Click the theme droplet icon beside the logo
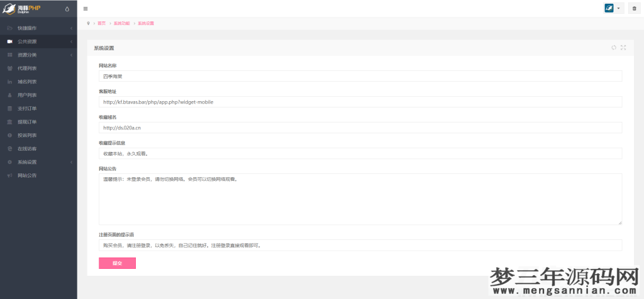The width and height of the screenshot is (644, 299). 67,8
